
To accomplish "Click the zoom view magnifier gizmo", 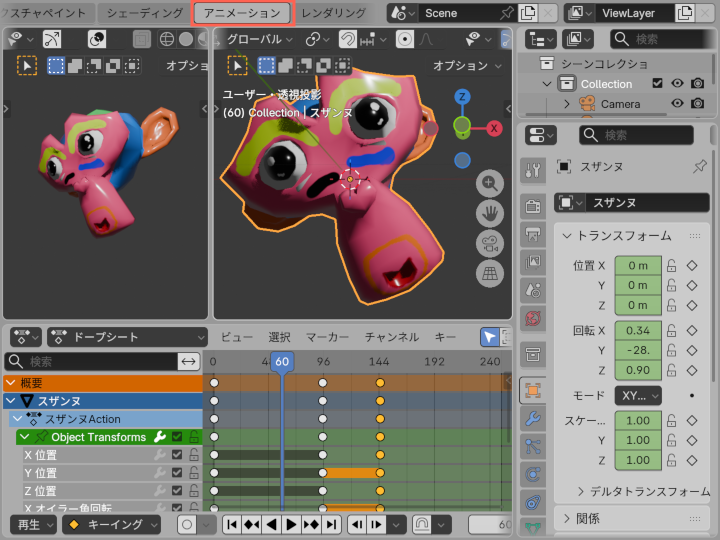I will [489, 184].
